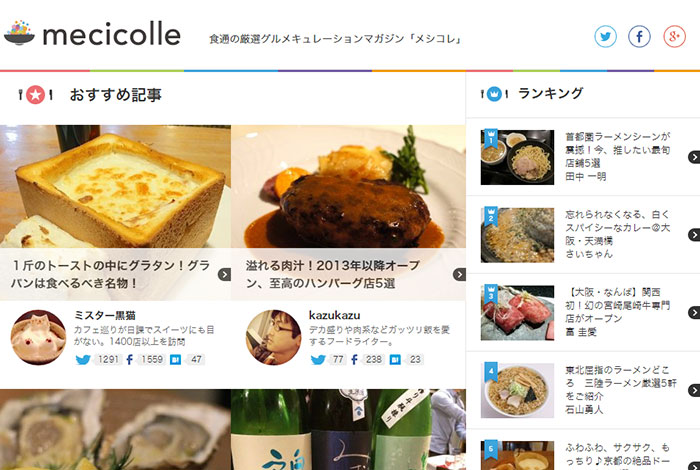The image size is (700, 470).
Task: Open the Facebook icon in header
Action: pos(639,37)
